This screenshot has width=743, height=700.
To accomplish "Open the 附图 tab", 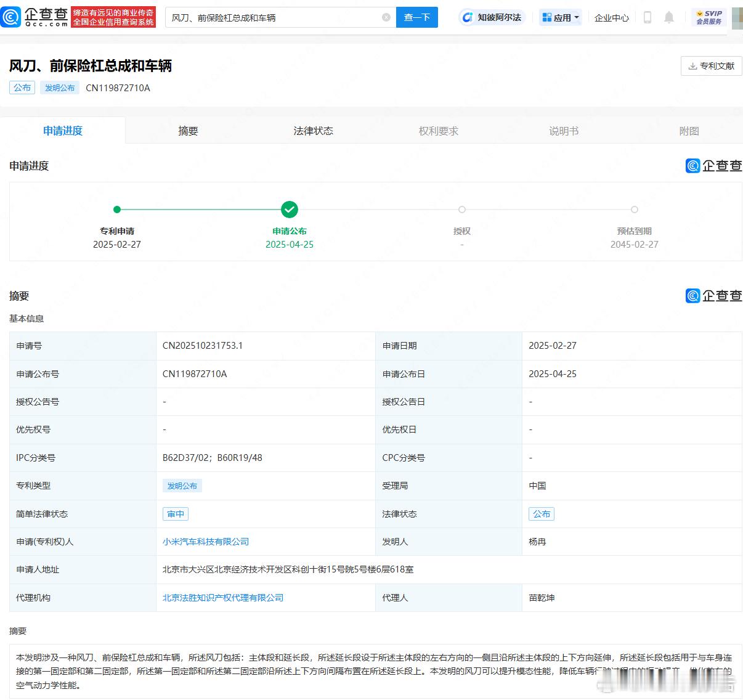I will (689, 131).
